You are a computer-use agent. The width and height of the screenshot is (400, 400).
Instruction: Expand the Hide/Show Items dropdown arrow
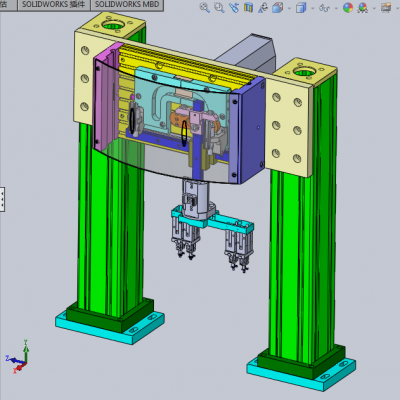pos(336,8)
